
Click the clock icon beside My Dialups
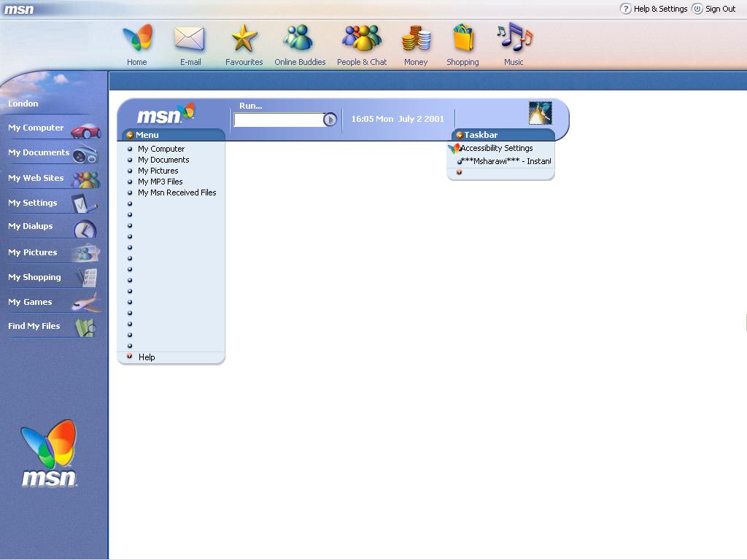pos(85,229)
